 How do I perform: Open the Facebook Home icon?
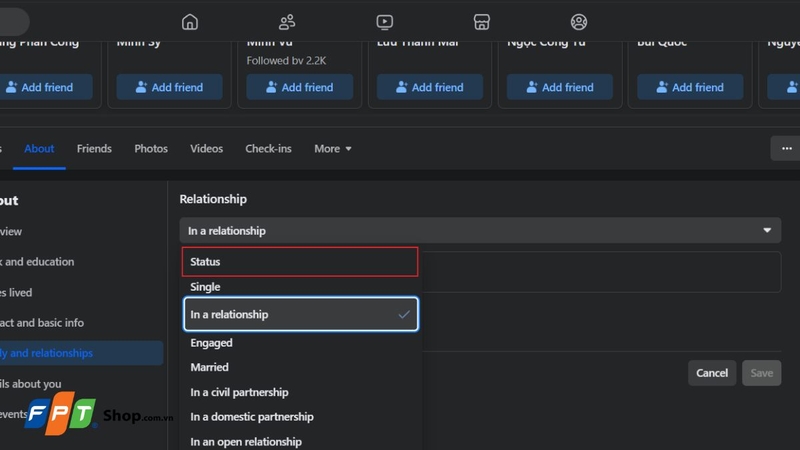pyautogui.click(x=190, y=22)
